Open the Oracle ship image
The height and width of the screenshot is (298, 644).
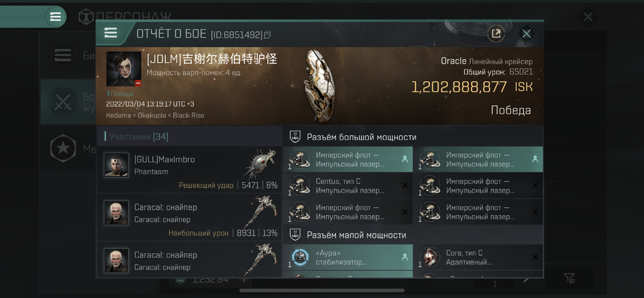pos(319,86)
